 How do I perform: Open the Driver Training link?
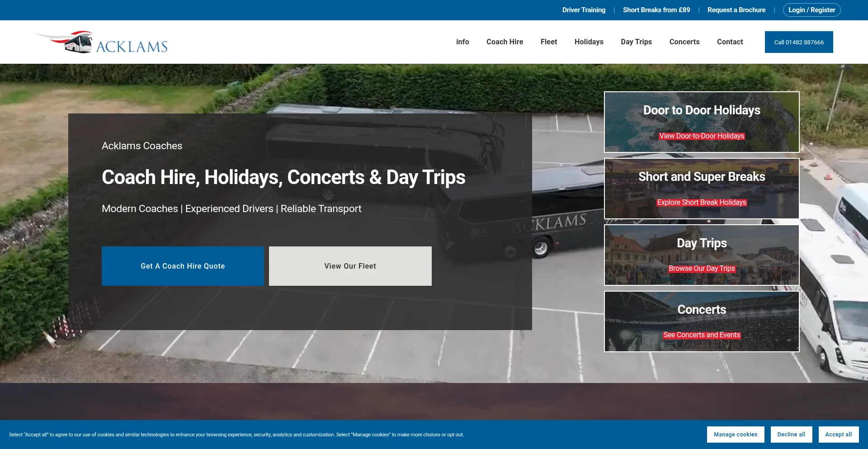(584, 10)
